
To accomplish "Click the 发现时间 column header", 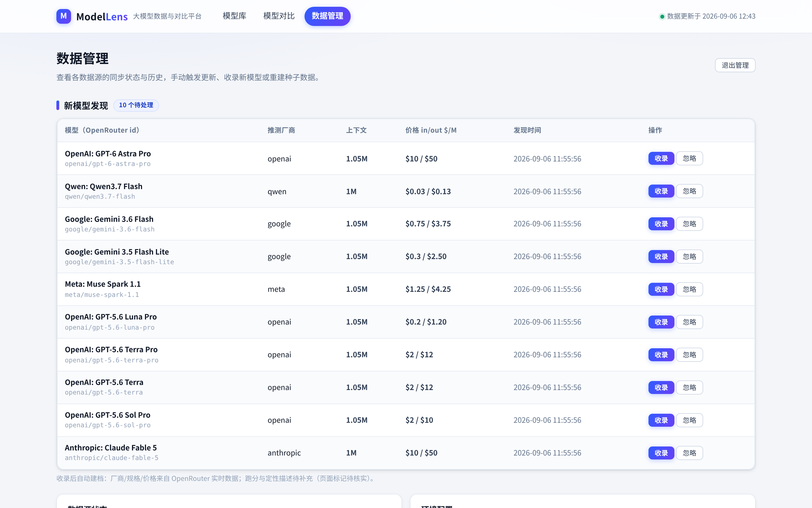I will (527, 130).
